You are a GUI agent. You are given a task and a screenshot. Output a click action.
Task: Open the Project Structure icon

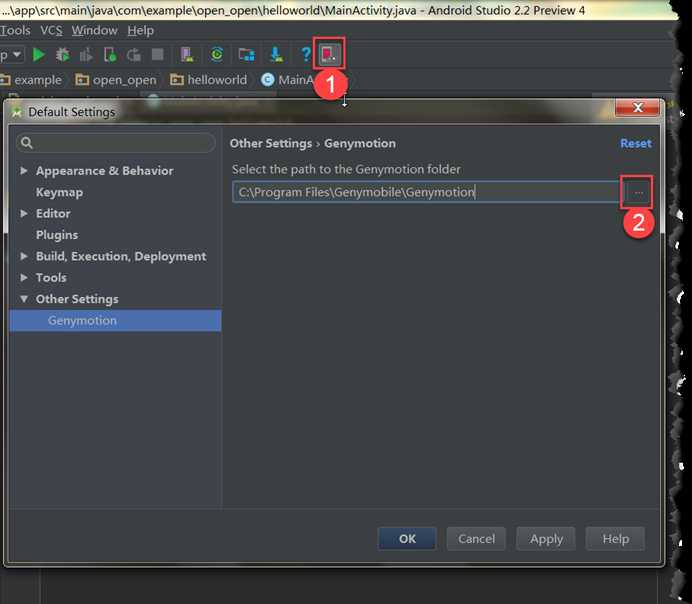click(x=246, y=55)
